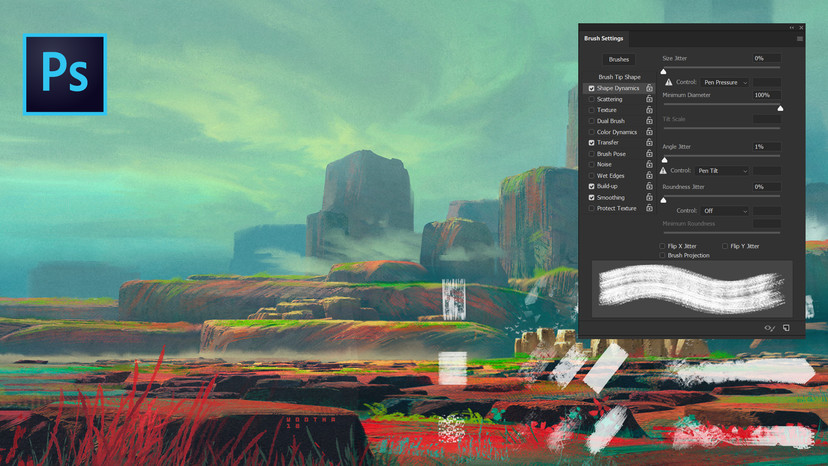
Task: Click the live brush preview toggle icon
Action: pos(769,328)
